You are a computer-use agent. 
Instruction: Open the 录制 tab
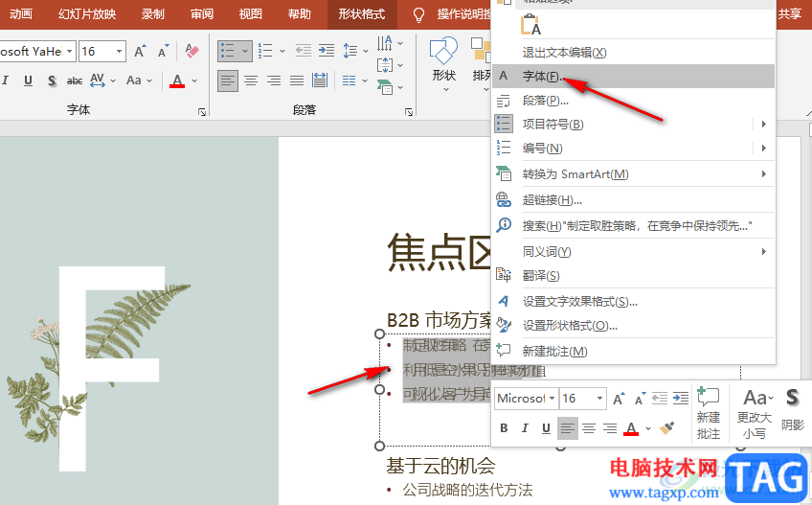153,14
